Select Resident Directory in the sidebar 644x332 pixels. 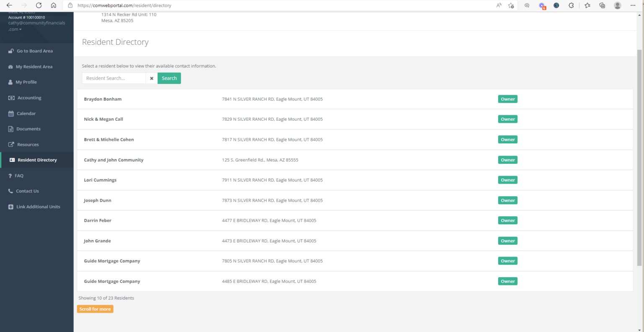point(37,160)
